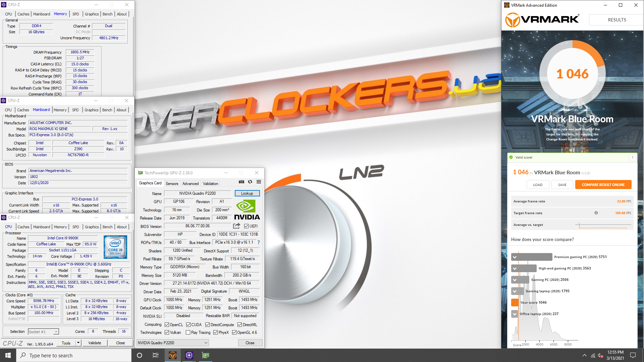Viewport: 644px width, 362px height.
Task: Toggle the OpenCL checkbox
Action: point(167,325)
